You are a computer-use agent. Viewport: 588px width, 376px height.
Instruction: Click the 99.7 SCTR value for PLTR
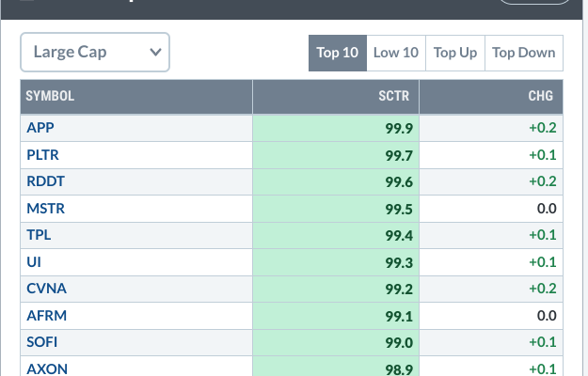click(x=399, y=155)
